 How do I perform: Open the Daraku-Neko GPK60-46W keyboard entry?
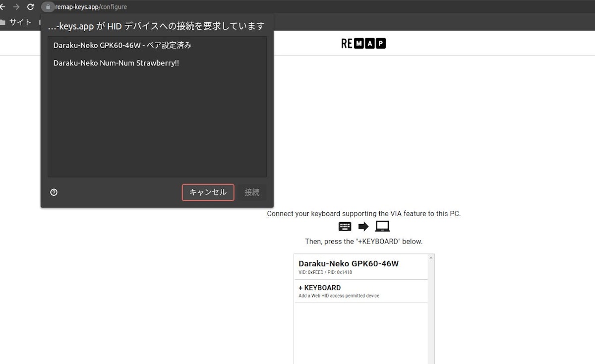pyautogui.click(x=360, y=267)
